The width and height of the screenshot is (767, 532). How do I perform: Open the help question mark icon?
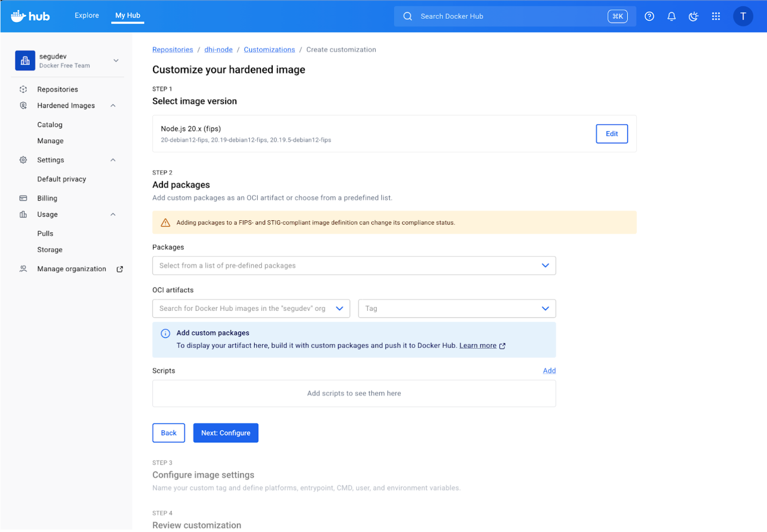tap(649, 16)
